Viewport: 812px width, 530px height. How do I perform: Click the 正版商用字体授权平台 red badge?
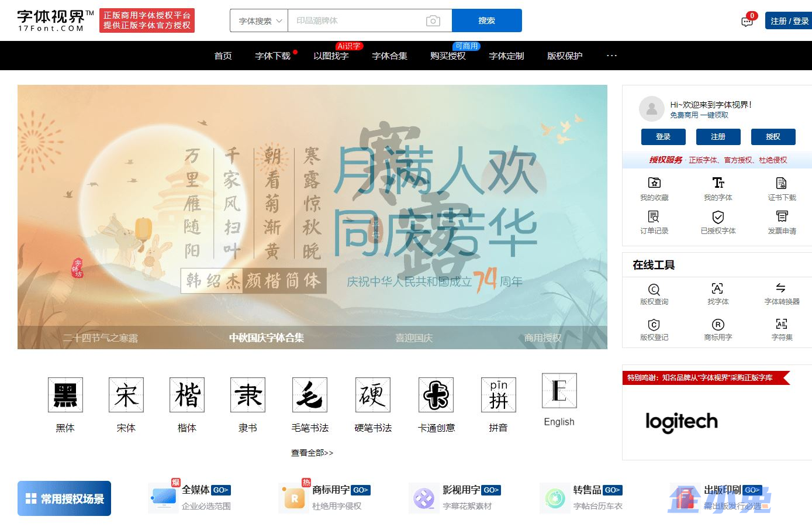coord(147,20)
